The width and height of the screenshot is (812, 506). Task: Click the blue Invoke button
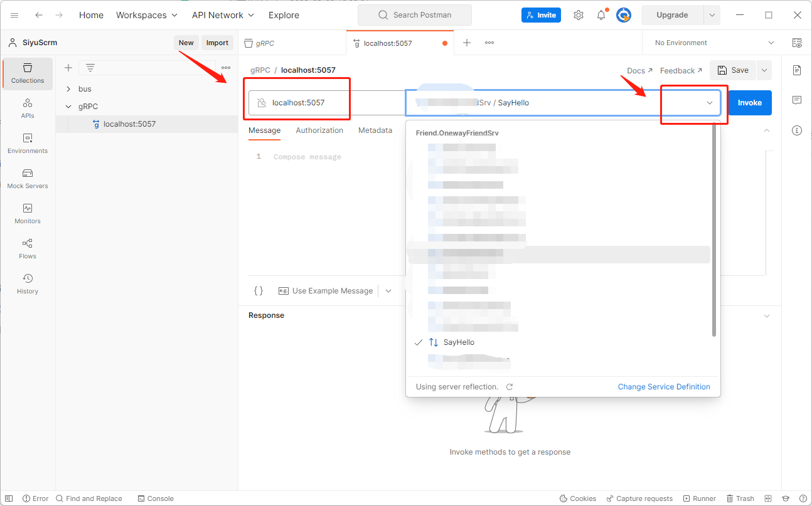(750, 103)
